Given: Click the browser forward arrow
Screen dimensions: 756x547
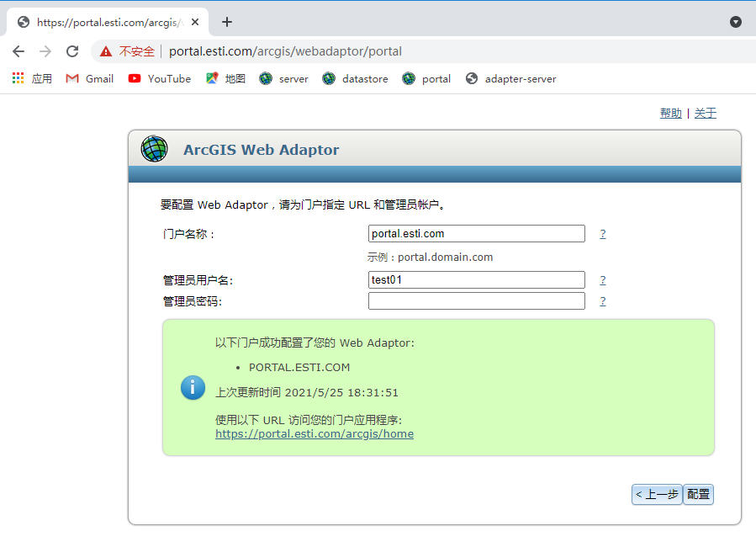Looking at the screenshot, I should coord(45,51).
